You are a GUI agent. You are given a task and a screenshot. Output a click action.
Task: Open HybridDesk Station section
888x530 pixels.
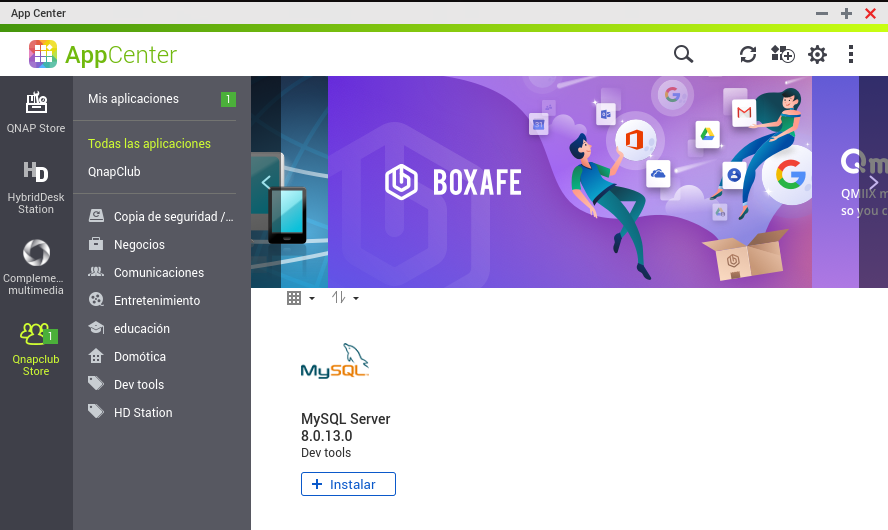[36, 187]
